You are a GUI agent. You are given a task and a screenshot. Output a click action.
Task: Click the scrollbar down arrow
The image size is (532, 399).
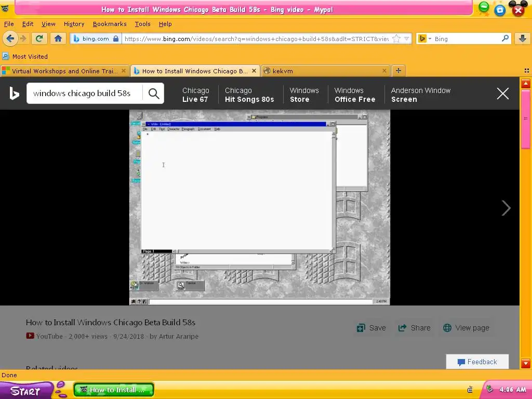click(526, 363)
